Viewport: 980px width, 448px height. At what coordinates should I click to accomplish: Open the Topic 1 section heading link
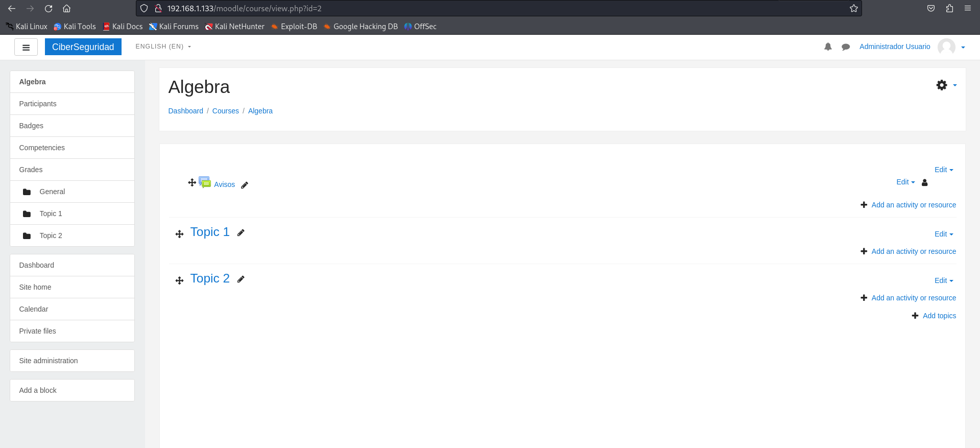point(210,232)
